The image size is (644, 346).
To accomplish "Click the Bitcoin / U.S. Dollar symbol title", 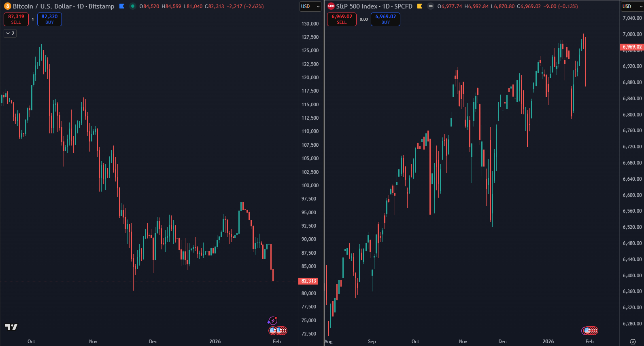I will pos(64,6).
